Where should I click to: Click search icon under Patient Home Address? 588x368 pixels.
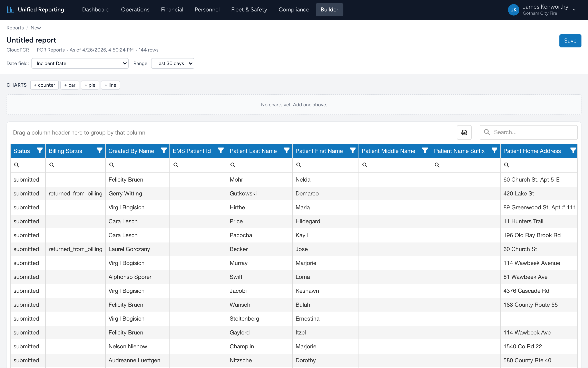click(x=507, y=165)
